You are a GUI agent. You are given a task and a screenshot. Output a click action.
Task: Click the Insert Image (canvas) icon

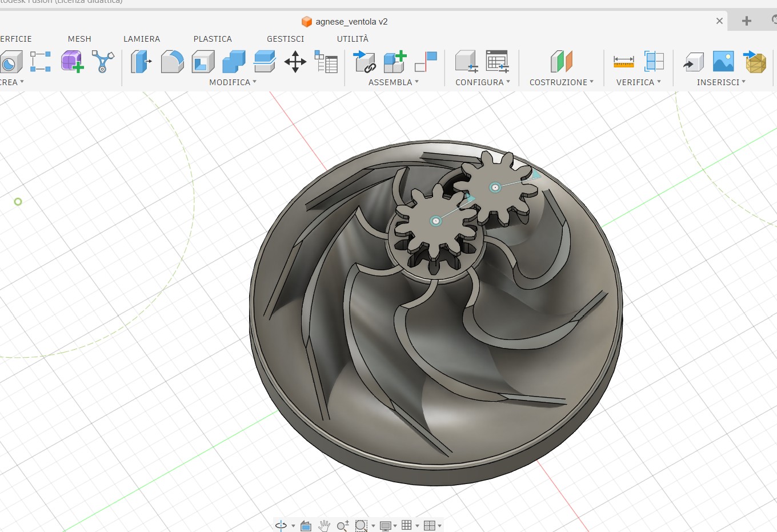coord(723,62)
